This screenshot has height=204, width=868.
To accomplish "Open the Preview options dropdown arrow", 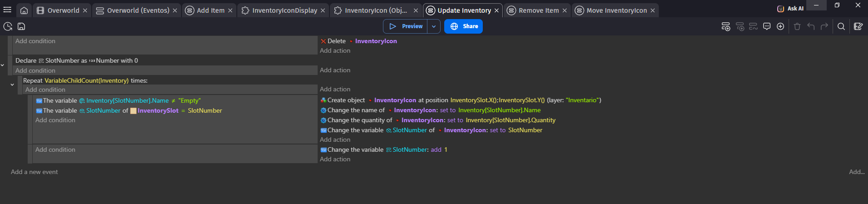I will click(x=434, y=26).
